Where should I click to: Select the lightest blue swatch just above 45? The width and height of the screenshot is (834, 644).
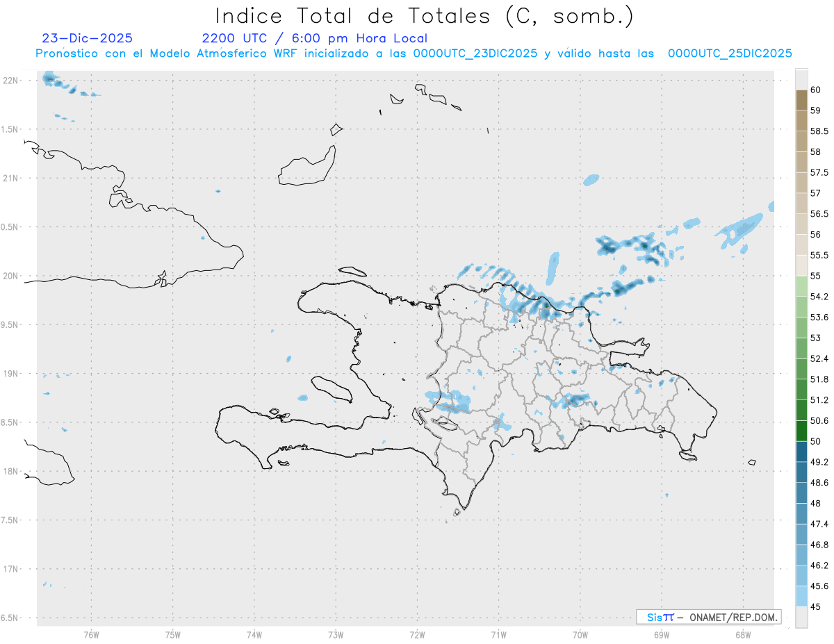click(801, 596)
